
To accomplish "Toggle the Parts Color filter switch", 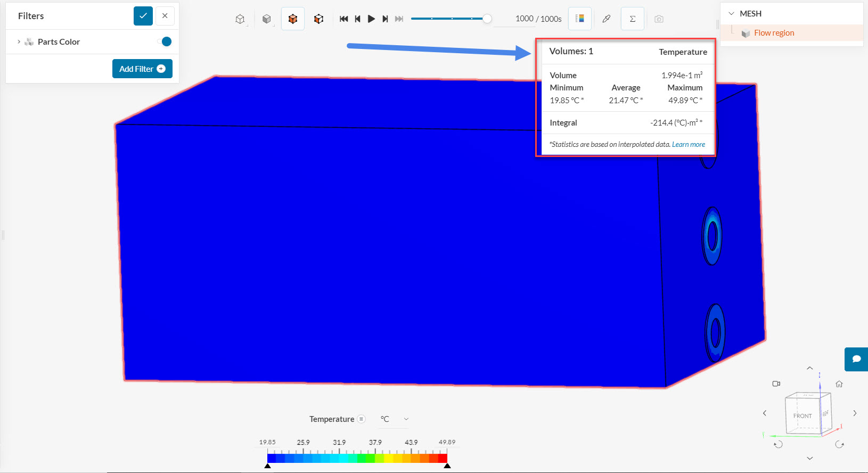I will coord(166,42).
